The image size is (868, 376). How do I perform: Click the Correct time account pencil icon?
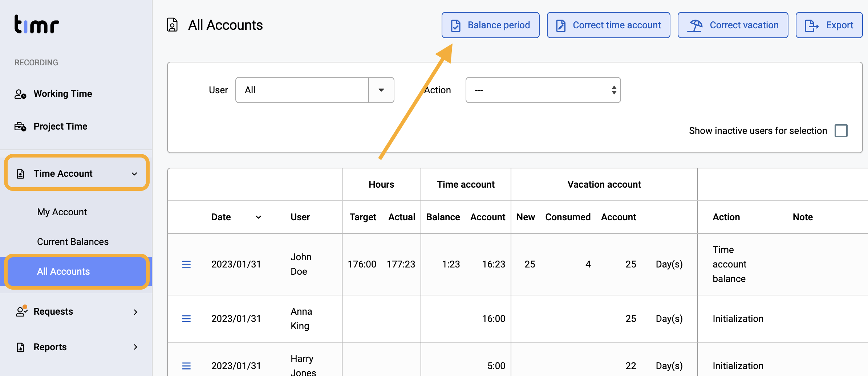coord(561,25)
